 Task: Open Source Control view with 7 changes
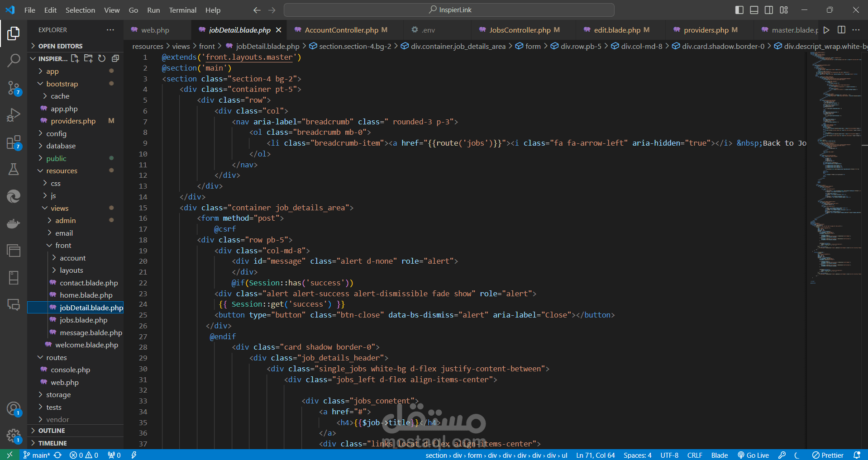[x=14, y=88]
